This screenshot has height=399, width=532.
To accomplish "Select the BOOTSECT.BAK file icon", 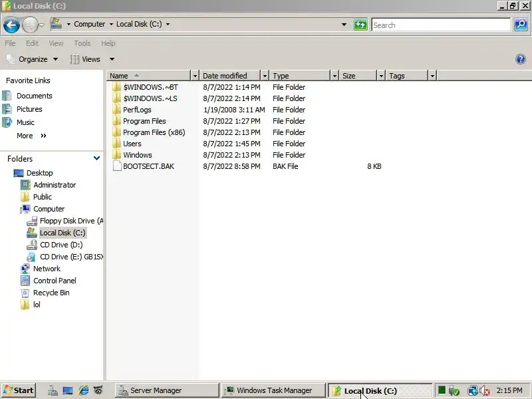I will click(117, 166).
